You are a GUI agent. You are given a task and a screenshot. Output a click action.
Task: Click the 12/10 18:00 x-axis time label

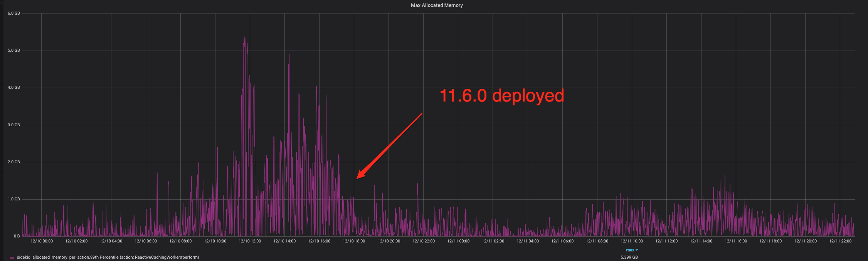354,241
